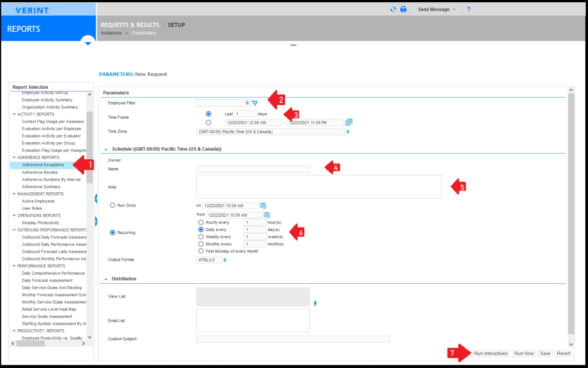The image size is (588, 368).
Task: Select Adherence Minutes report
Action: pos(40,172)
